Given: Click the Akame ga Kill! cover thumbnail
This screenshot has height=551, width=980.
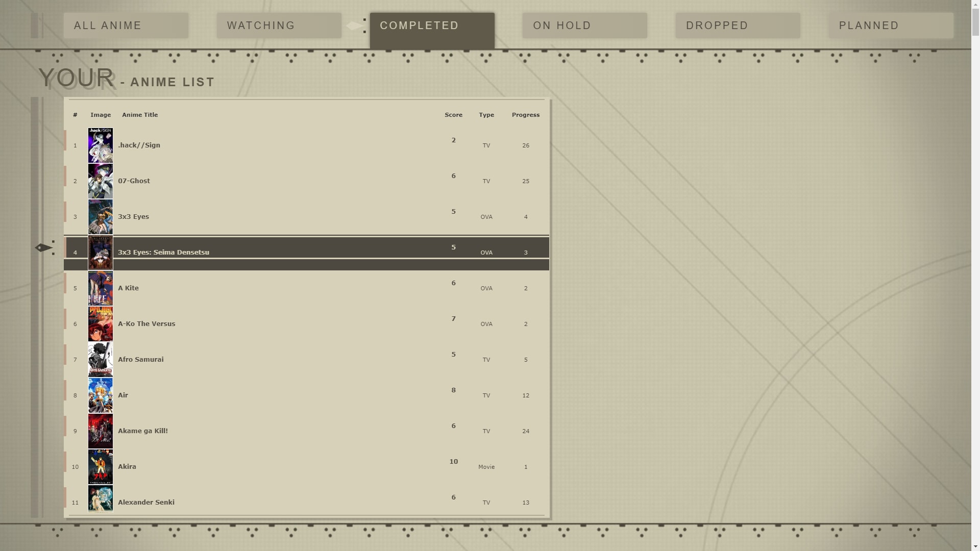Looking at the screenshot, I should pos(101,431).
